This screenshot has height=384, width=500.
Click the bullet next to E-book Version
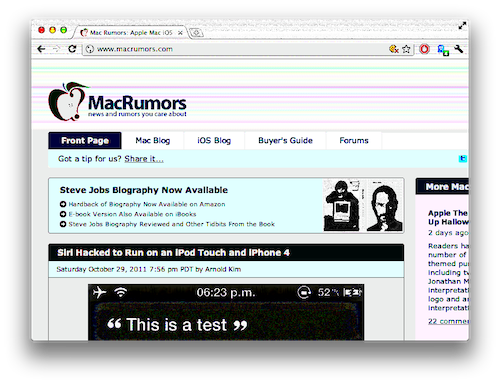(63, 214)
